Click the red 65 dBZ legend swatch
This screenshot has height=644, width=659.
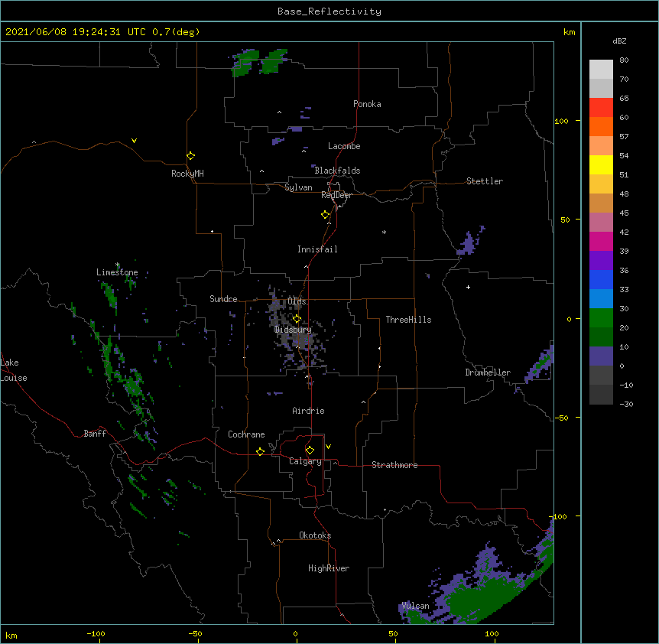(x=601, y=107)
